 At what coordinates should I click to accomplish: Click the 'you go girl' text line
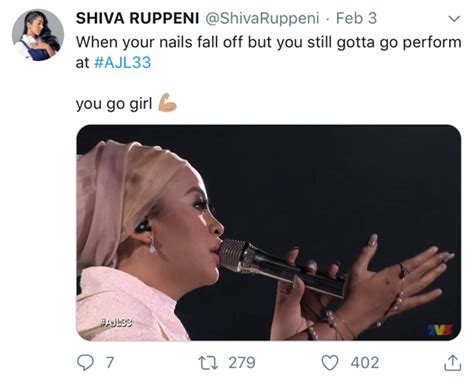114,104
